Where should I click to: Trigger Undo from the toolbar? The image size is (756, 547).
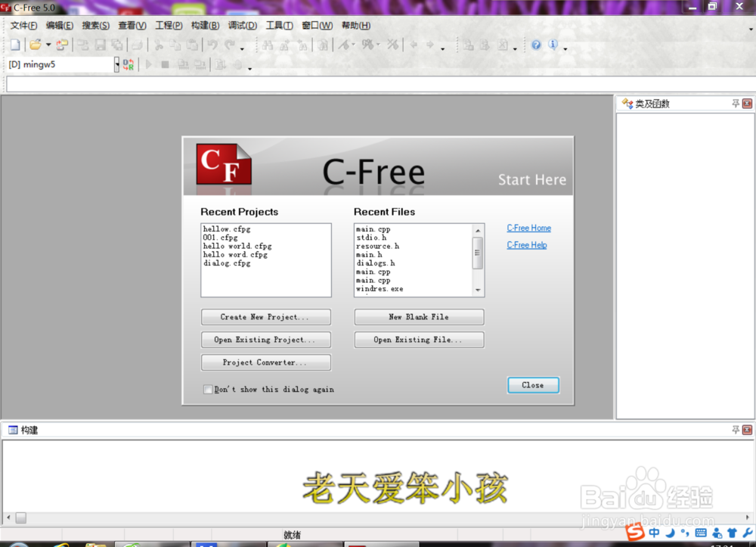(x=214, y=45)
